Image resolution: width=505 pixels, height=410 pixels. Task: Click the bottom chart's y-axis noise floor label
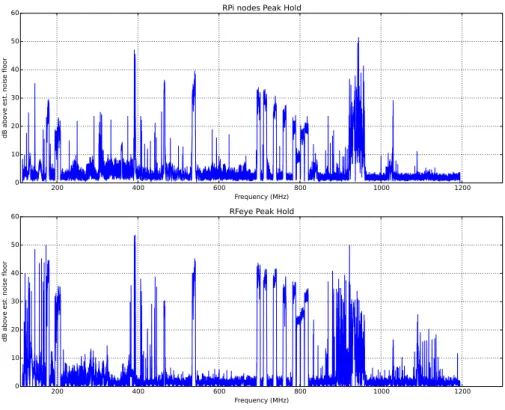tap(4, 302)
